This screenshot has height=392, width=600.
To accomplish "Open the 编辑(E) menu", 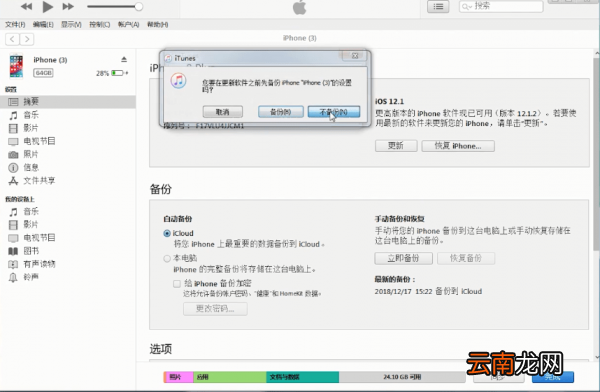I will (x=43, y=24).
